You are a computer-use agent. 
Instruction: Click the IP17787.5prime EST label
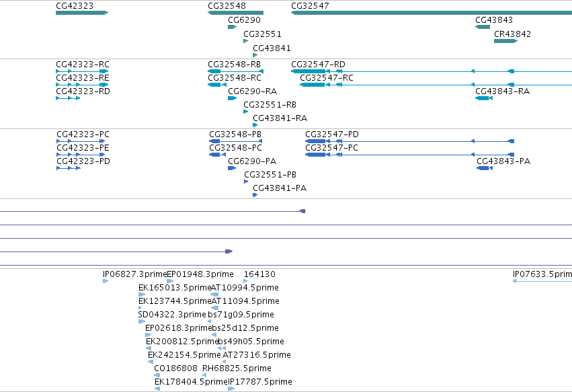tap(260, 382)
